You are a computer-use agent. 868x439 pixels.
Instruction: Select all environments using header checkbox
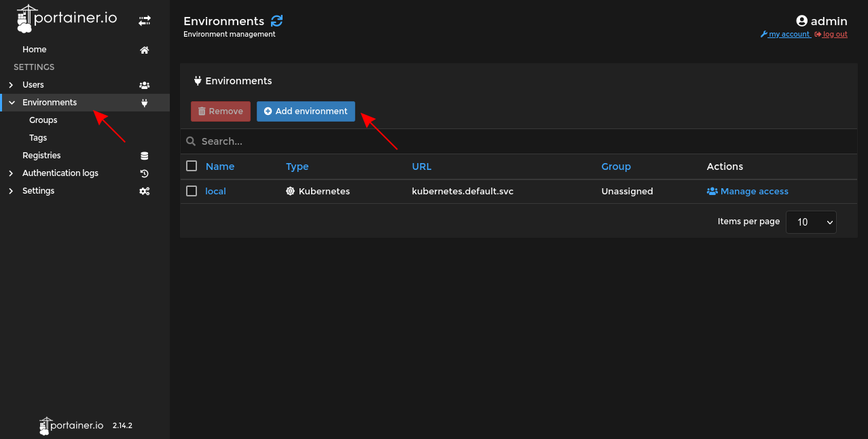pos(192,166)
